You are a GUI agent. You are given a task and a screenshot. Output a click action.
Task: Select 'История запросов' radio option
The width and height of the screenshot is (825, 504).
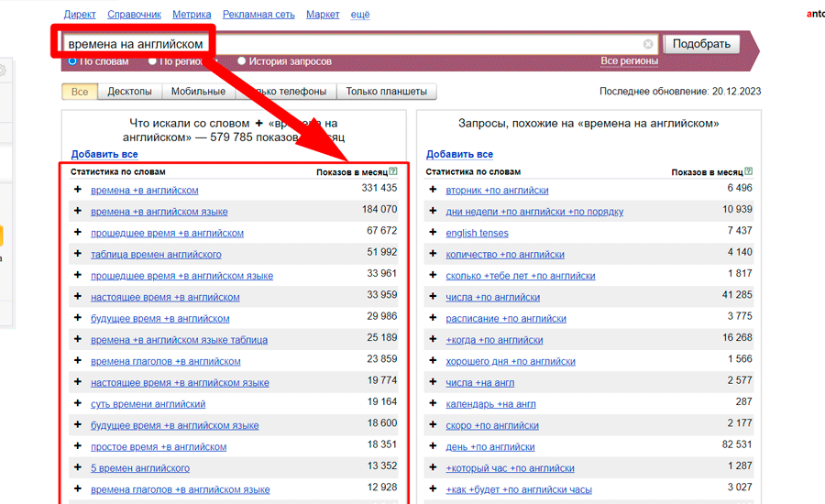coord(241,61)
